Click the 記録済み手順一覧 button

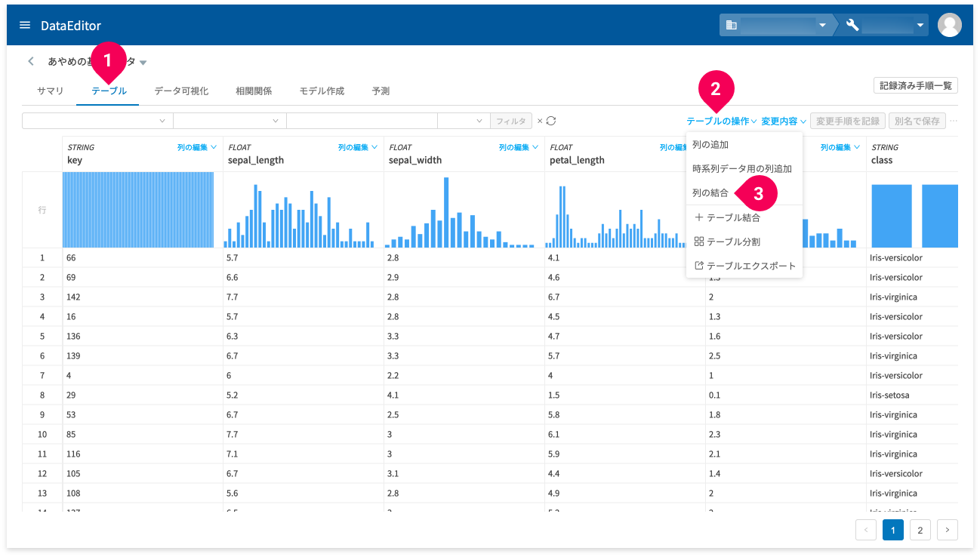tap(915, 85)
